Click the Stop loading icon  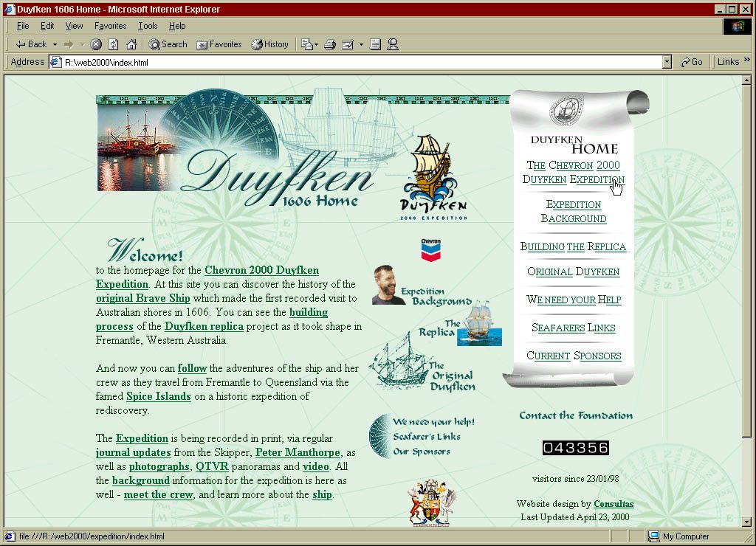click(x=96, y=44)
